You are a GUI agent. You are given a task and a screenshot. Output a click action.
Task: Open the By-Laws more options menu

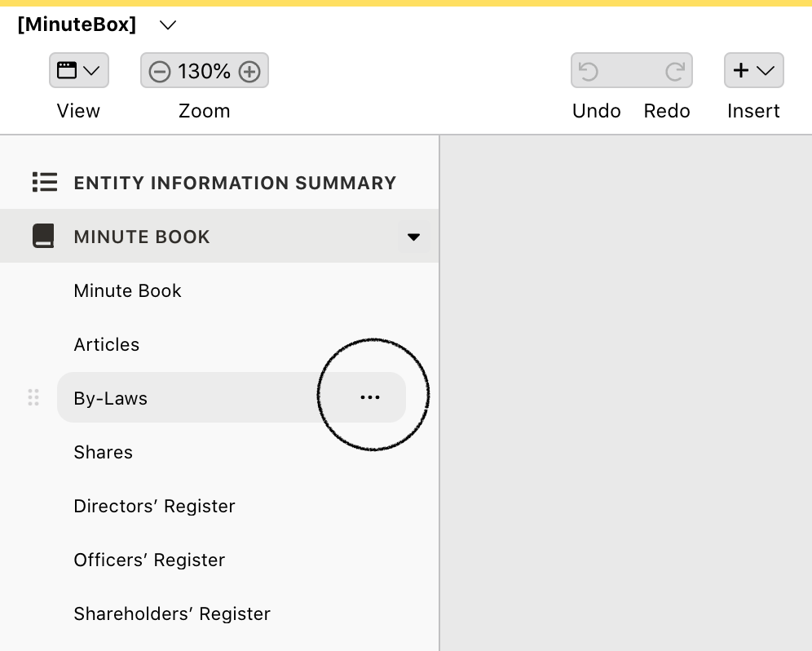tap(370, 397)
